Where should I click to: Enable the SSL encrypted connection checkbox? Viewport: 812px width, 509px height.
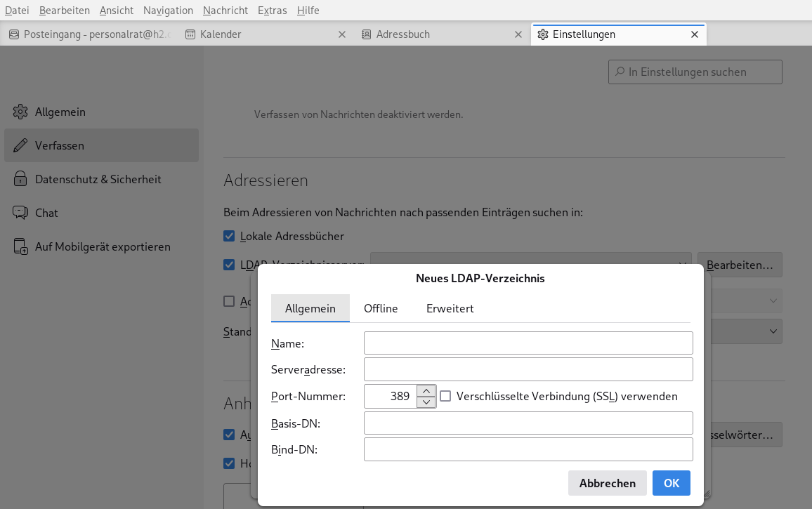coord(445,397)
